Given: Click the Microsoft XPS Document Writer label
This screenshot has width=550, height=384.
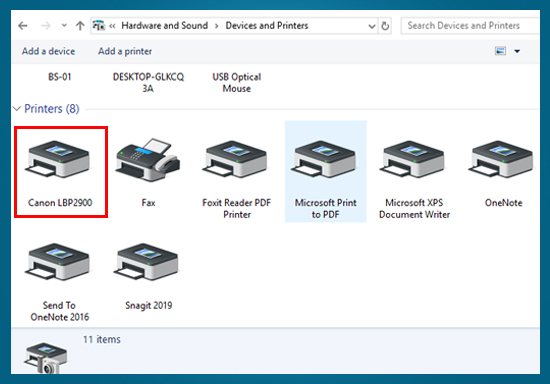Looking at the screenshot, I should pyautogui.click(x=414, y=208).
